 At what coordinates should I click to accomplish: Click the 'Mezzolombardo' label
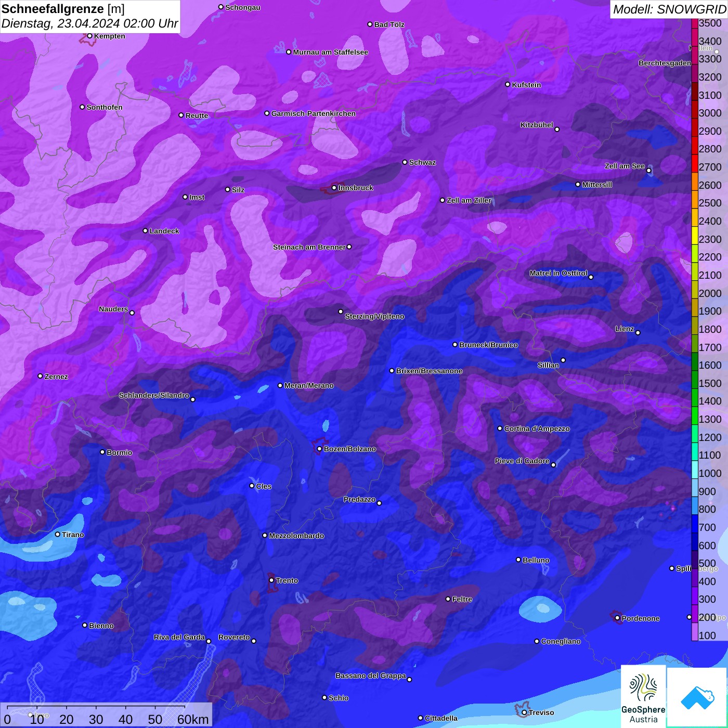coord(296,536)
